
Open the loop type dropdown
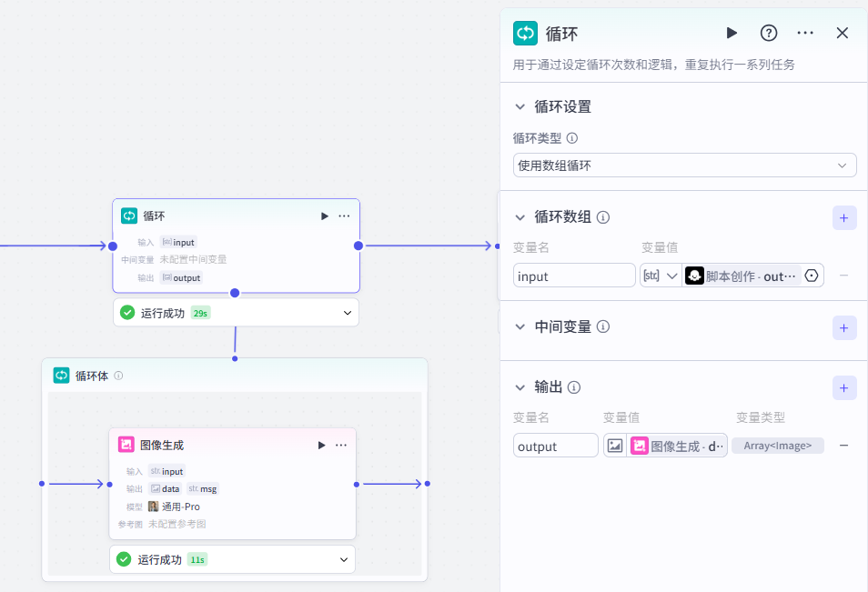(x=684, y=165)
